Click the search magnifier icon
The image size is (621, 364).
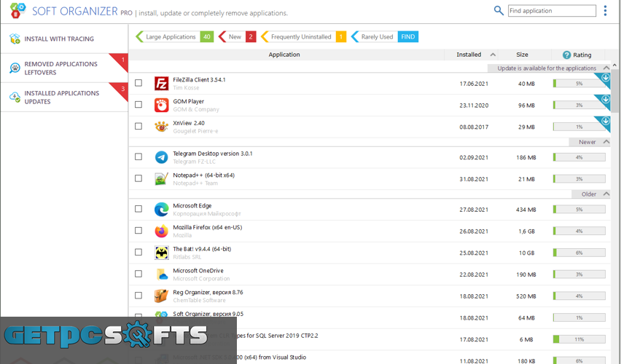pos(499,11)
